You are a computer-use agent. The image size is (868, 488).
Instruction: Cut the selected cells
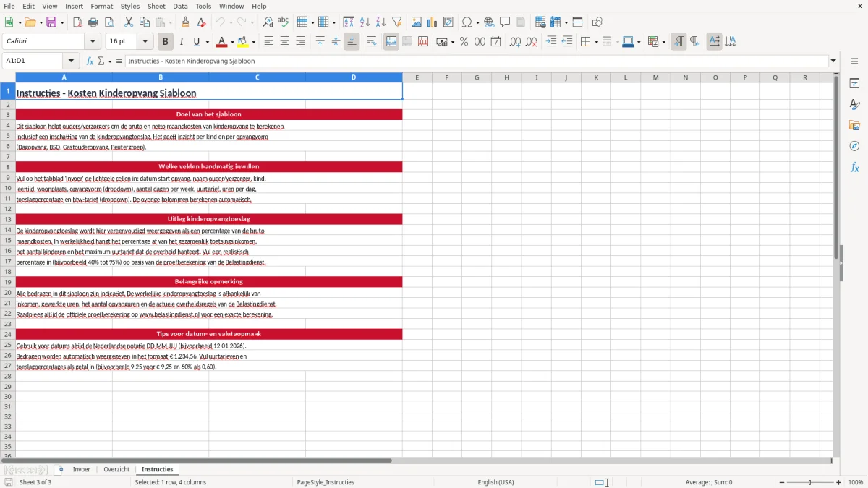click(129, 22)
